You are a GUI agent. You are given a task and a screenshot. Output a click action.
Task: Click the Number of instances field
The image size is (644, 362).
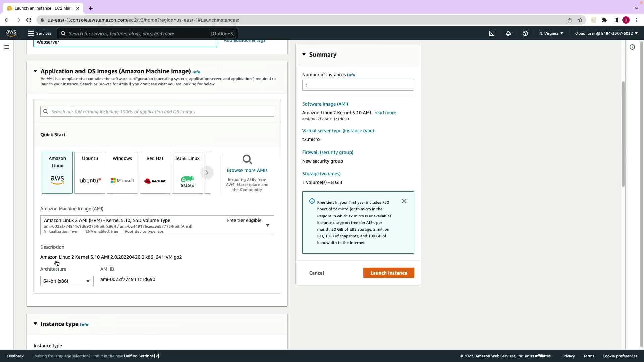click(x=358, y=85)
